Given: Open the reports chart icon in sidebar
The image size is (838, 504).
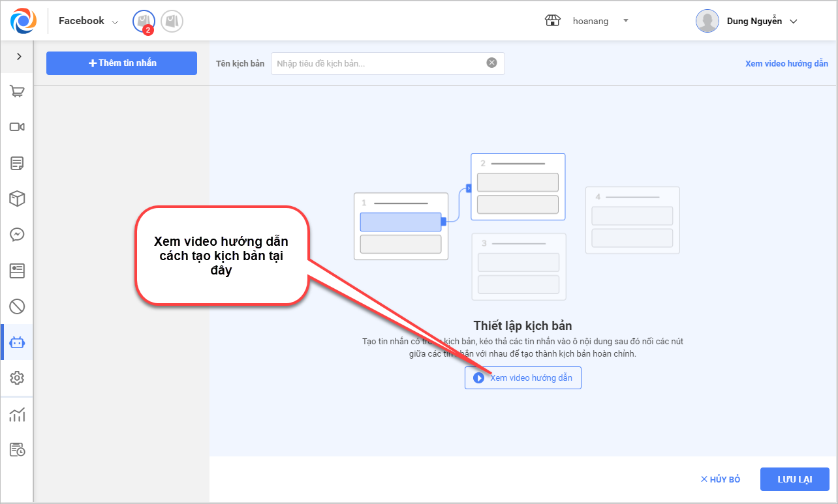Looking at the screenshot, I should tap(17, 414).
